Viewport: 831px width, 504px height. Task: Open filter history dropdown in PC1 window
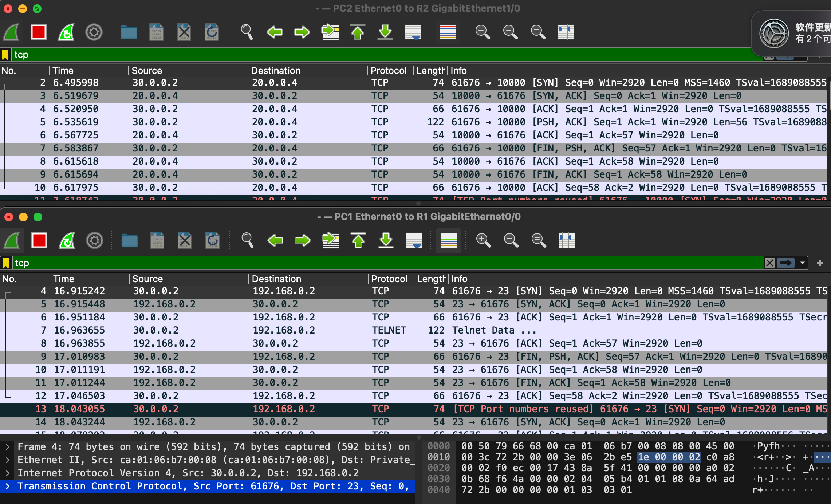(802, 263)
